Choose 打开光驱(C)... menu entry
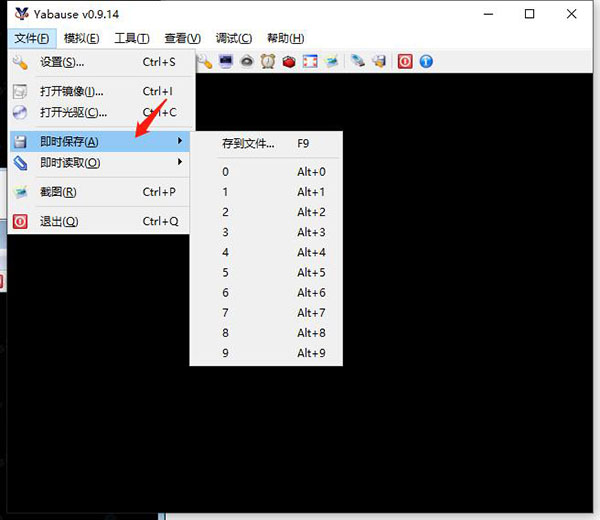 click(x=100, y=112)
